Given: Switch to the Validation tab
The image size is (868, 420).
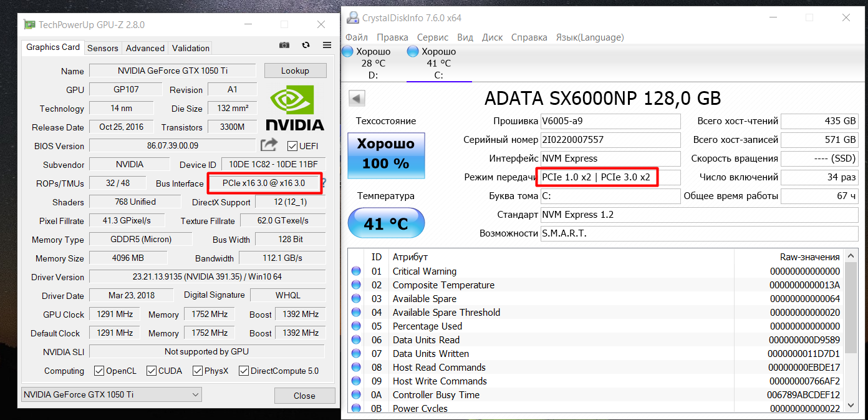Looking at the screenshot, I should pyautogui.click(x=191, y=48).
